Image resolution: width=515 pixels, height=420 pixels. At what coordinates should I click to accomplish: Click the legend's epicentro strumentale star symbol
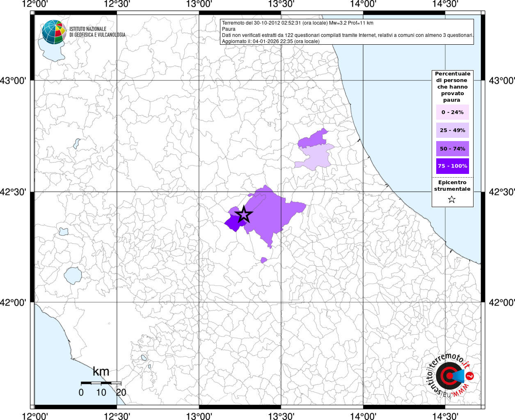(452, 199)
